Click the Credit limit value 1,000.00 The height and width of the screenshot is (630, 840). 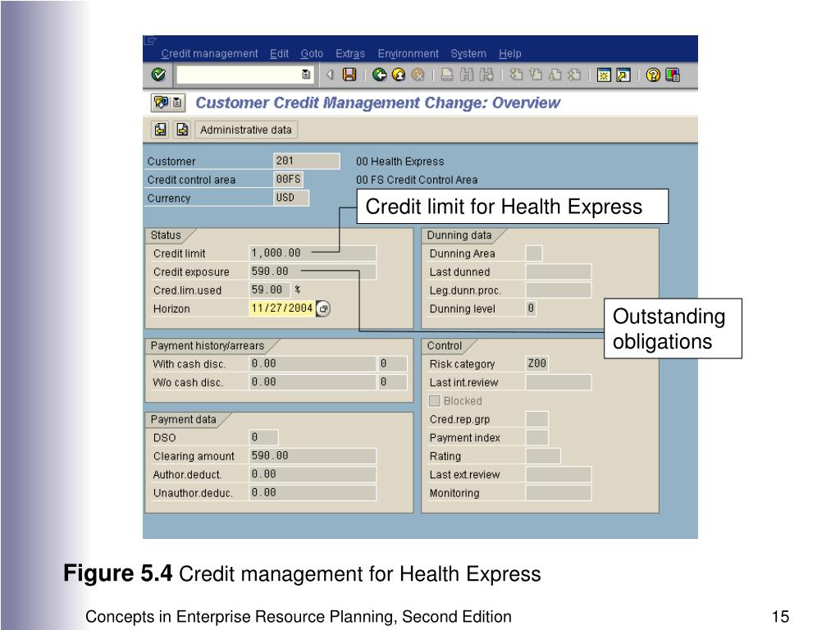pyautogui.click(x=313, y=253)
